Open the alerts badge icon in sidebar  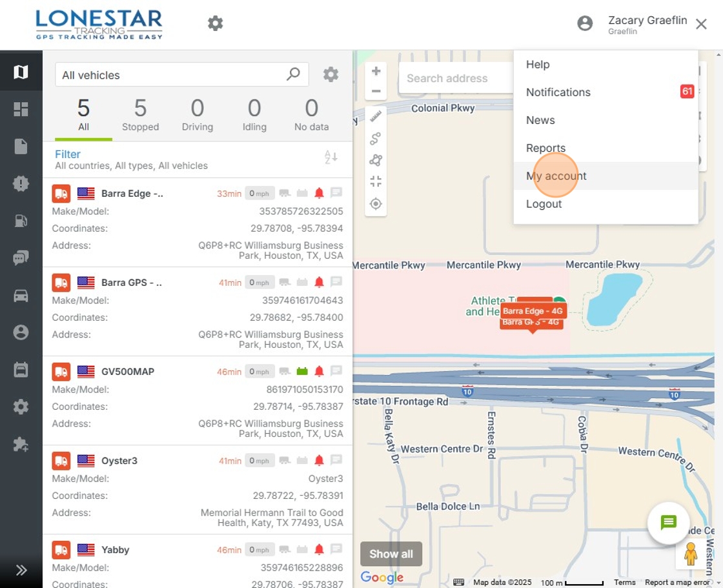21,183
